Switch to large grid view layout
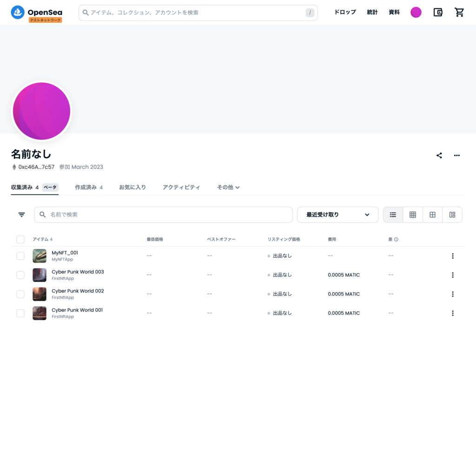Image resolution: width=476 pixels, height=453 pixels. pos(432,215)
